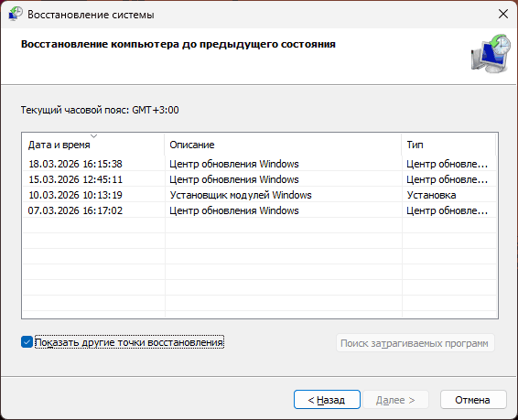
Task: Click the System Restore title bar icon
Action: 16,15
